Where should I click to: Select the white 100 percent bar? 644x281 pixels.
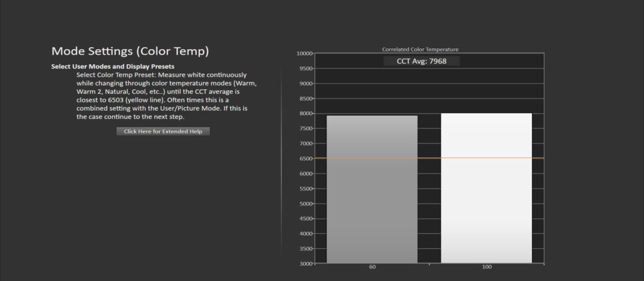pos(486,189)
